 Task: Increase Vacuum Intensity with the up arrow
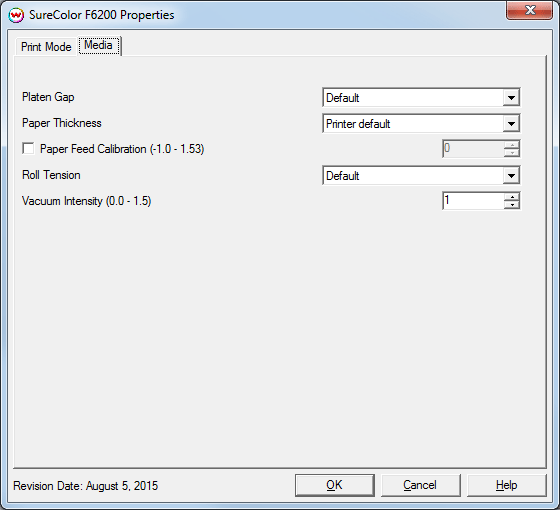pos(512,197)
